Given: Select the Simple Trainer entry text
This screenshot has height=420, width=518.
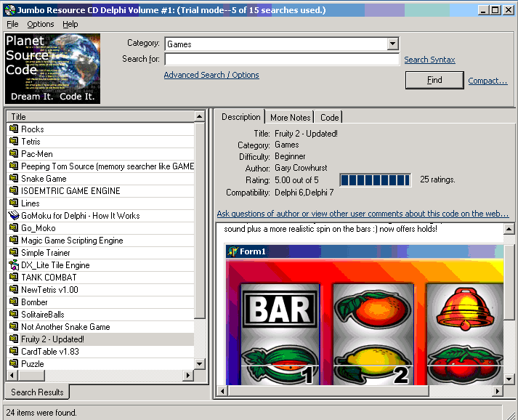Looking at the screenshot, I should point(45,252).
